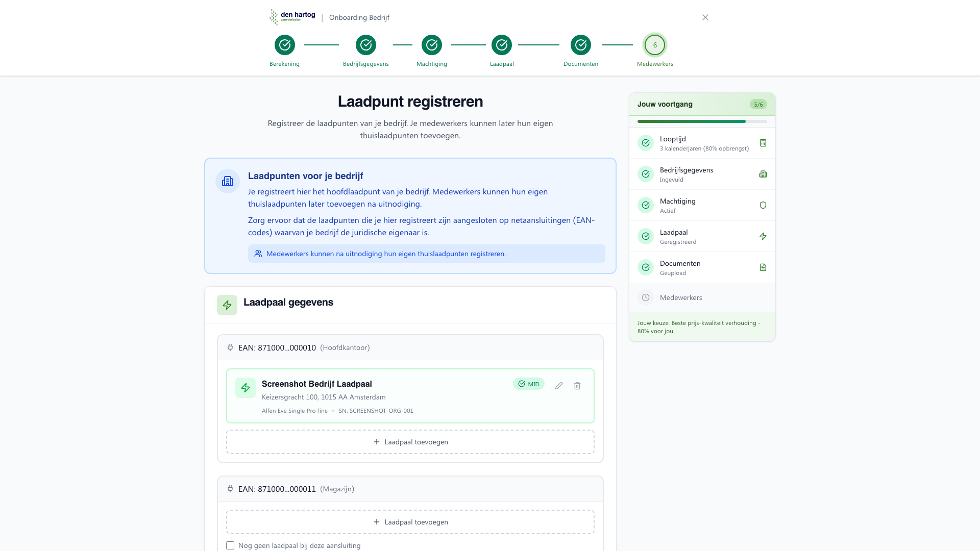Close the Onboarding Bedrijf dialog
The height and width of the screenshot is (551, 980).
pos(705,17)
